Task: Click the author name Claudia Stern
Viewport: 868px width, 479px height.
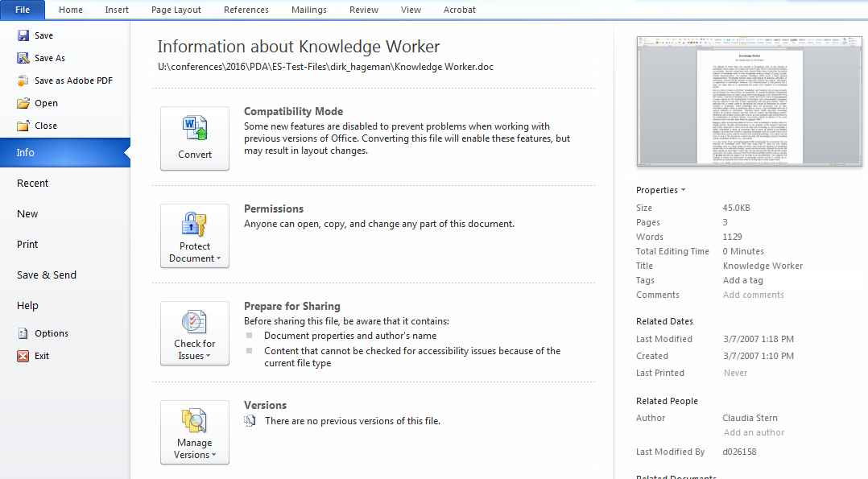Action: [750, 418]
